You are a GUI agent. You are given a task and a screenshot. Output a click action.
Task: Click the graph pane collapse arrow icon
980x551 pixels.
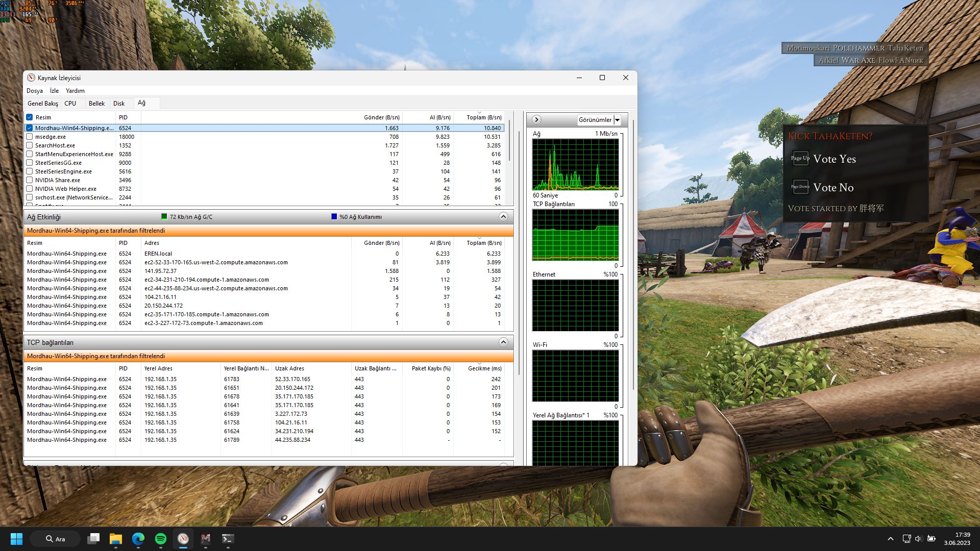536,119
